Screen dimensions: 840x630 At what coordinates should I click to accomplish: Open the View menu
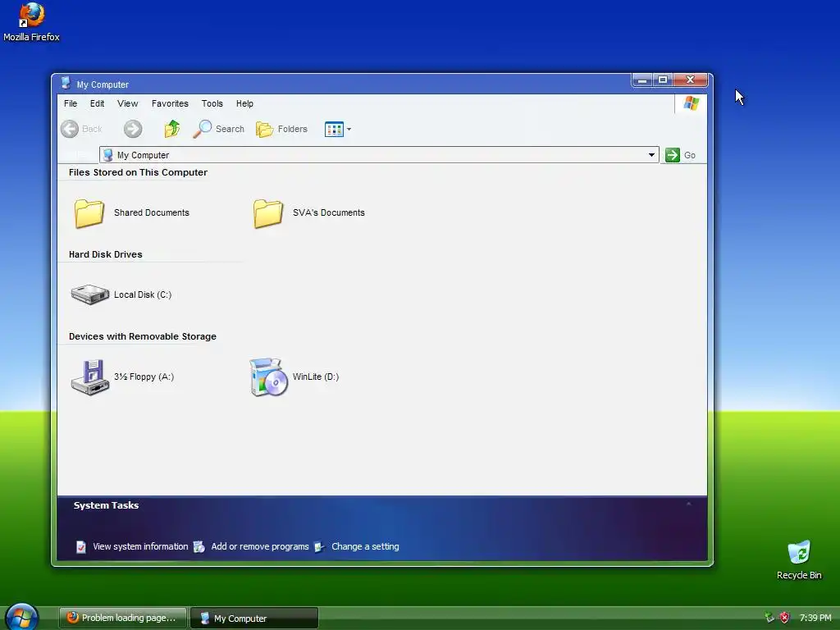point(127,103)
